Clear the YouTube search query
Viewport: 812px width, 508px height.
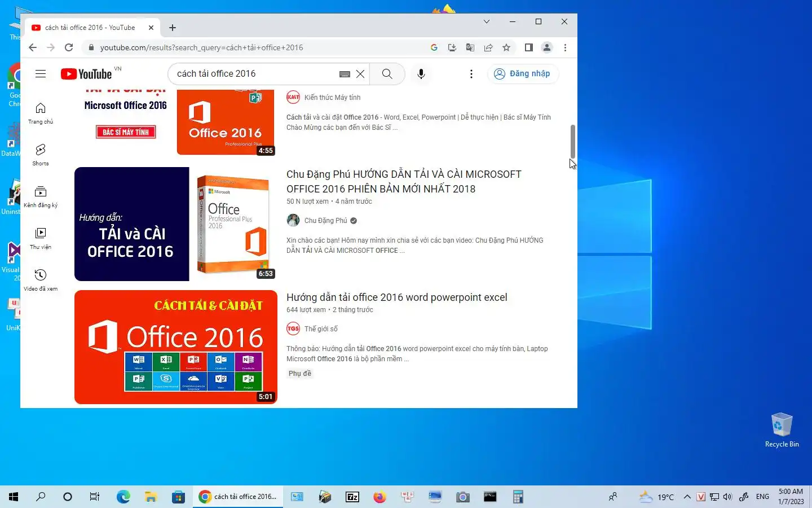coord(360,74)
